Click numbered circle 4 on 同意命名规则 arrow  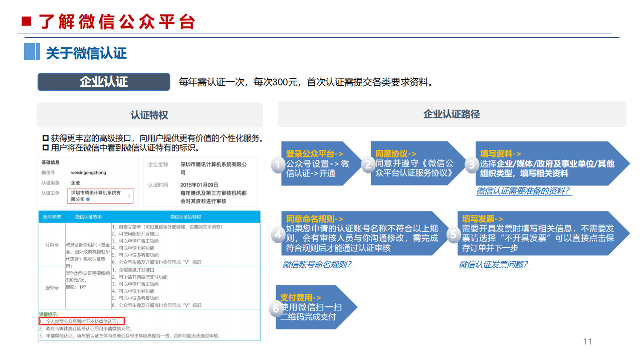pyautogui.click(x=277, y=234)
